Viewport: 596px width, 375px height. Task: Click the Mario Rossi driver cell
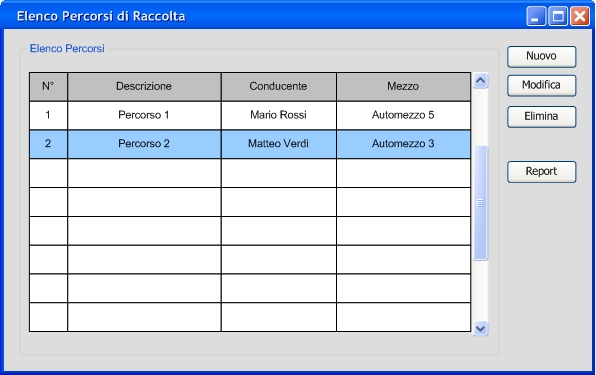click(x=279, y=115)
